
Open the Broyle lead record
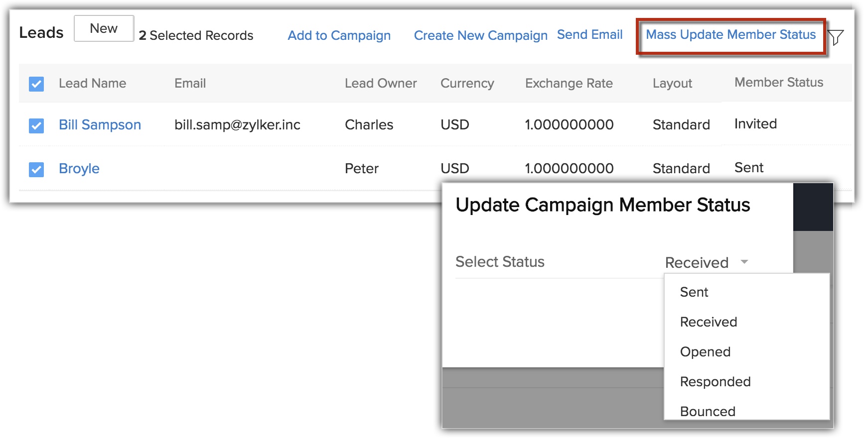pos(79,169)
